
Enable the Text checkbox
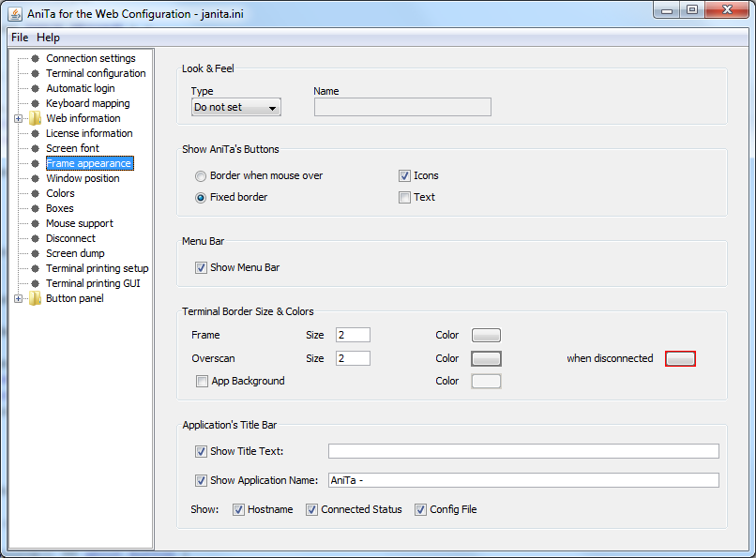[404, 197]
